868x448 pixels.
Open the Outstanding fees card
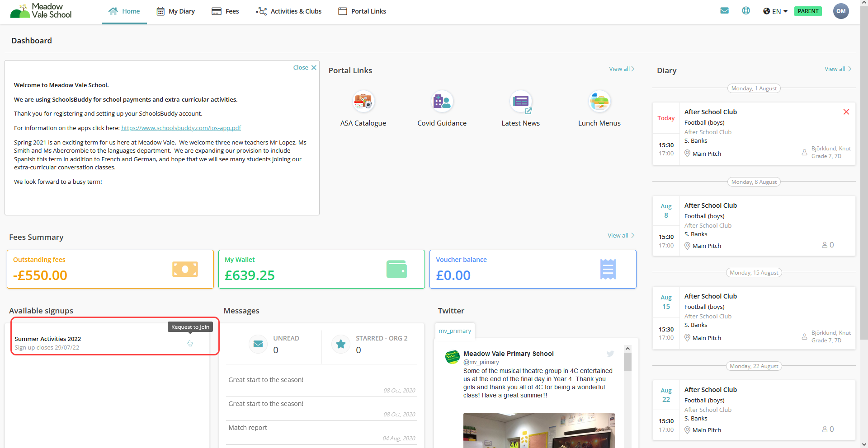pos(110,269)
